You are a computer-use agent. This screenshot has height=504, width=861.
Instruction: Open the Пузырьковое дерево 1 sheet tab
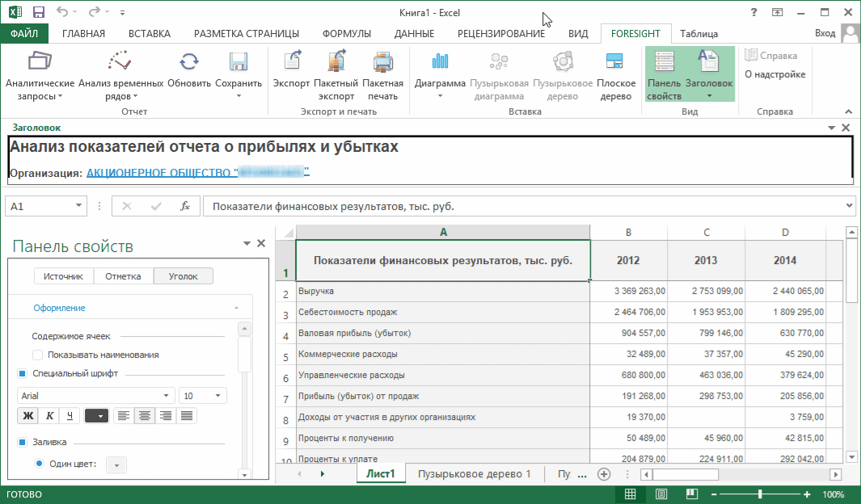pos(474,474)
